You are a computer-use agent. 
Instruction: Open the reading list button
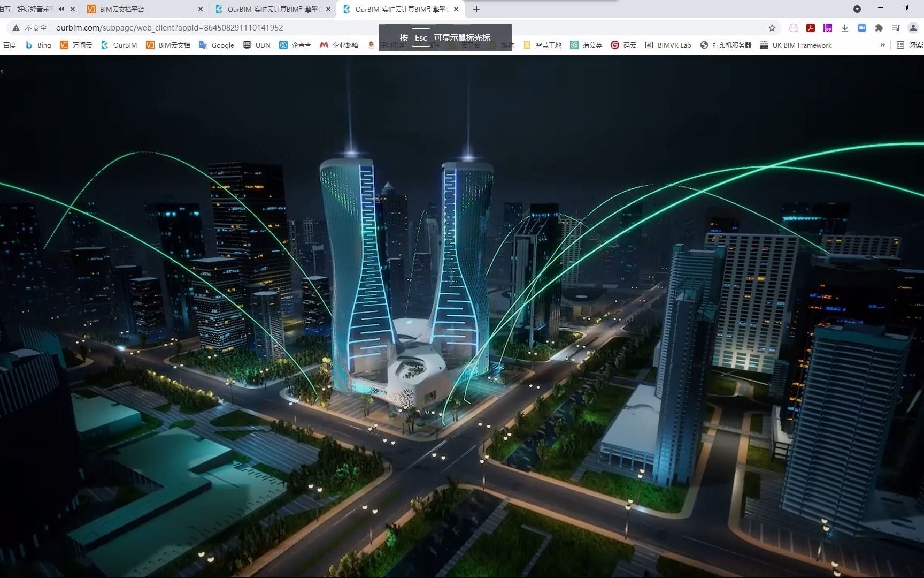point(910,45)
